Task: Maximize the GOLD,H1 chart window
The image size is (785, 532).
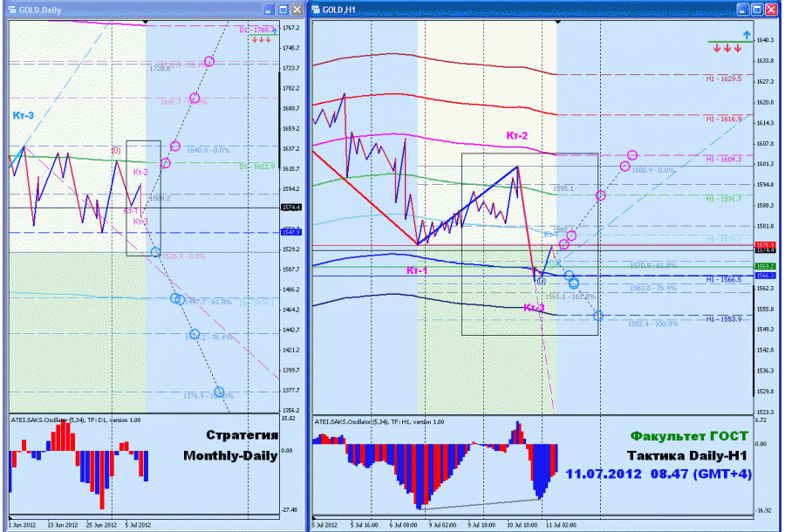Action: click(757, 10)
